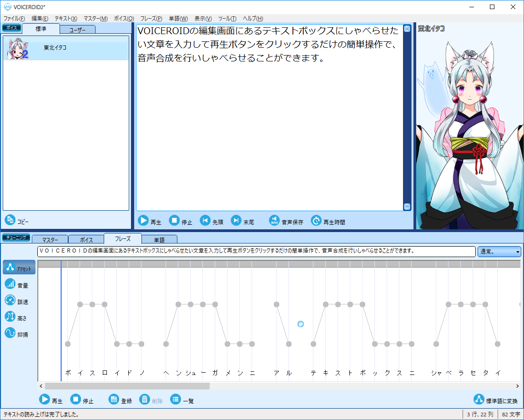Click the horizontal scrollbar thumb of accent graph
This screenshot has width=524, height=420.
tap(127, 386)
